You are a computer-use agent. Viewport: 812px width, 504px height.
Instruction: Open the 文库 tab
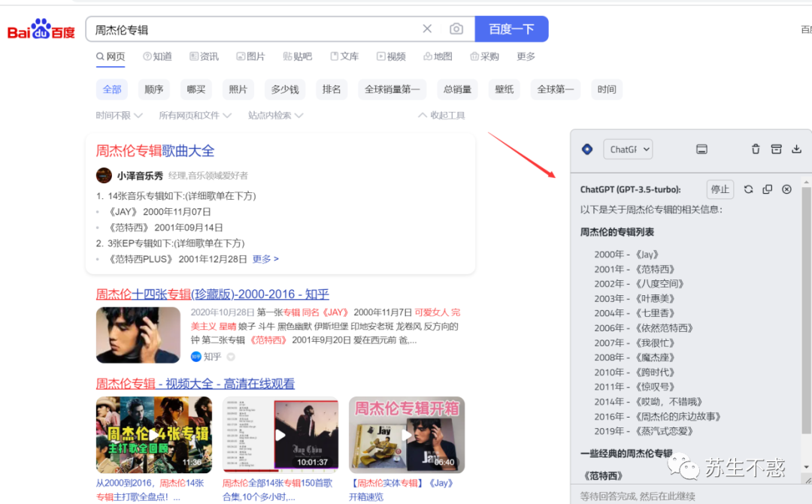344,56
